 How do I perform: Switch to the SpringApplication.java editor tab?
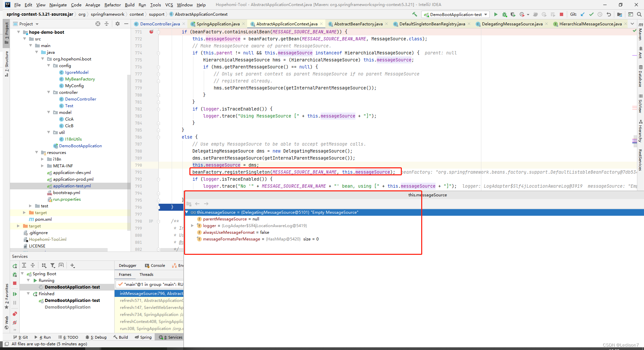point(217,24)
